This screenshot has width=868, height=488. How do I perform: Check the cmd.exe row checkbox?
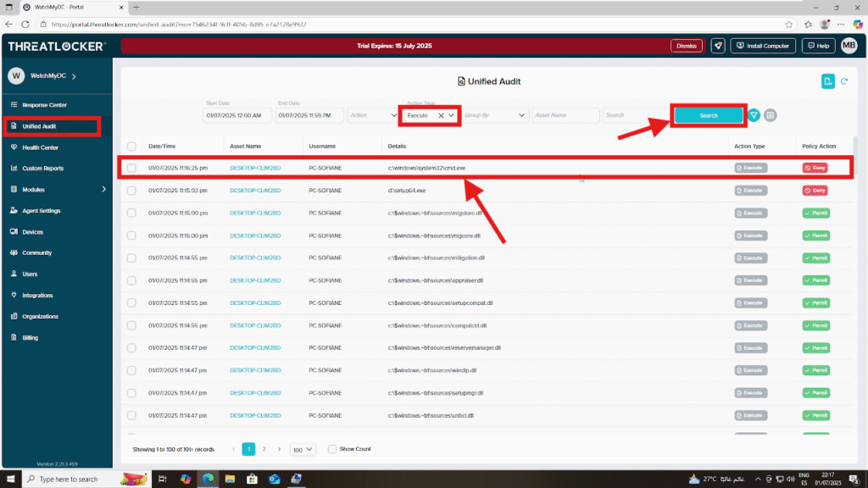(131, 168)
